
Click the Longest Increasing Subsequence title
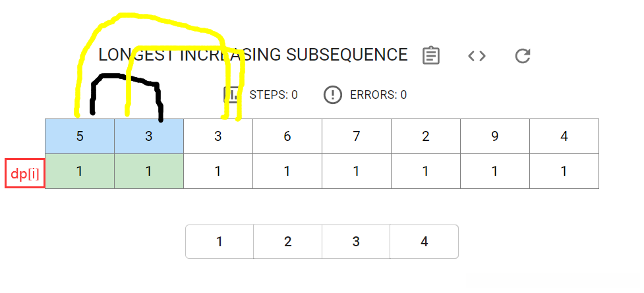pos(252,55)
